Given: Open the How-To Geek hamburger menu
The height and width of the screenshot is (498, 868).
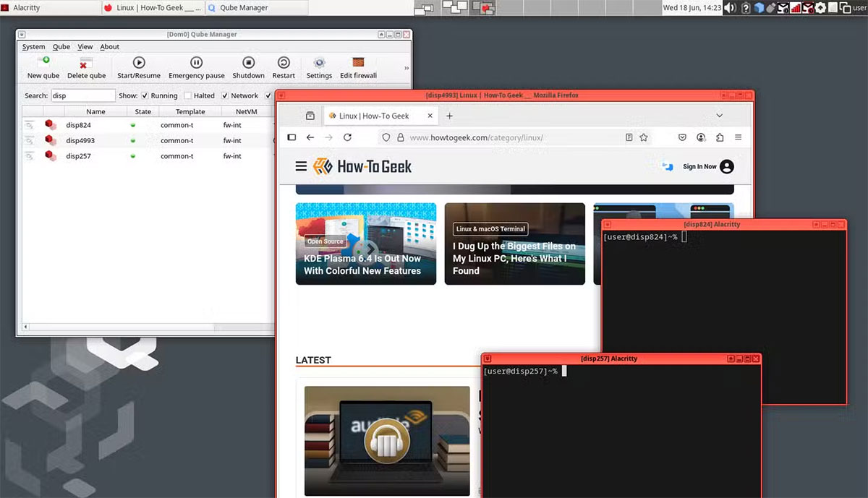Looking at the screenshot, I should [301, 166].
